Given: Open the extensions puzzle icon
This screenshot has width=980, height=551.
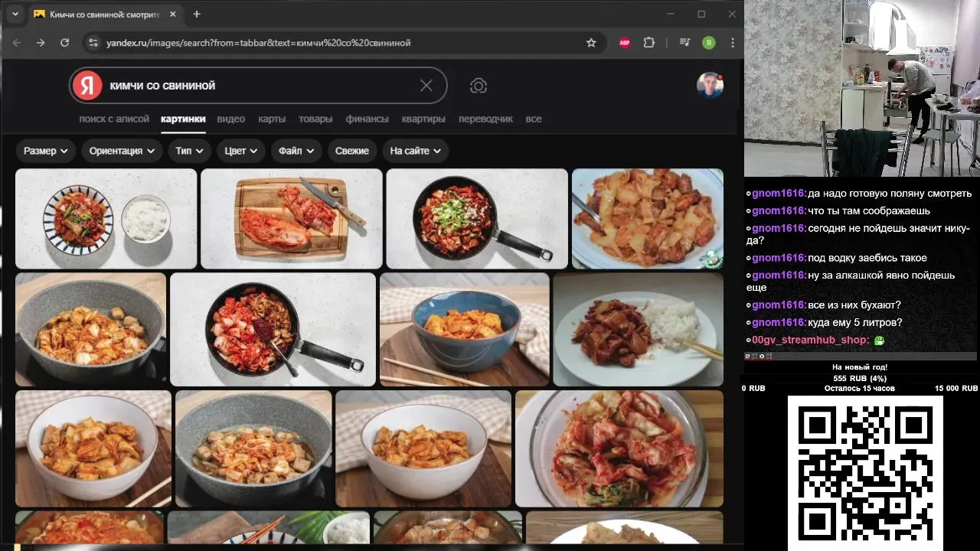Looking at the screenshot, I should click(649, 43).
